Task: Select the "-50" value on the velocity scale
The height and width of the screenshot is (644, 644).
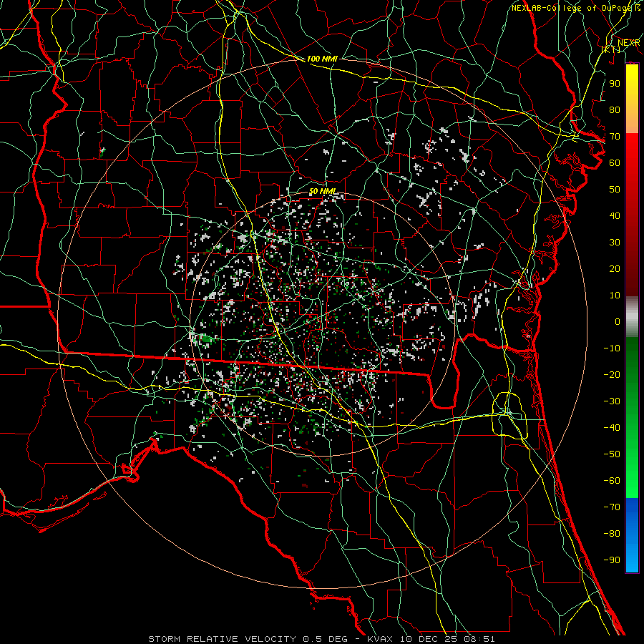Action: 612,454
